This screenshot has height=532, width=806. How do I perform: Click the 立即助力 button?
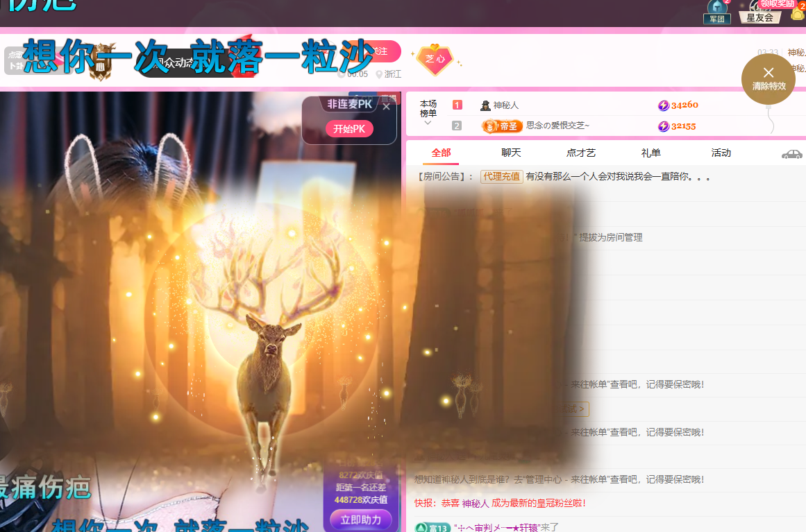pos(361,520)
